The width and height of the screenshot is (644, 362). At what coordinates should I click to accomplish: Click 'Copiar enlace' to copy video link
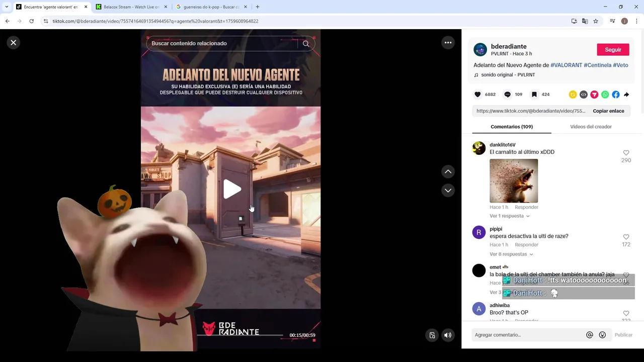pos(608,111)
